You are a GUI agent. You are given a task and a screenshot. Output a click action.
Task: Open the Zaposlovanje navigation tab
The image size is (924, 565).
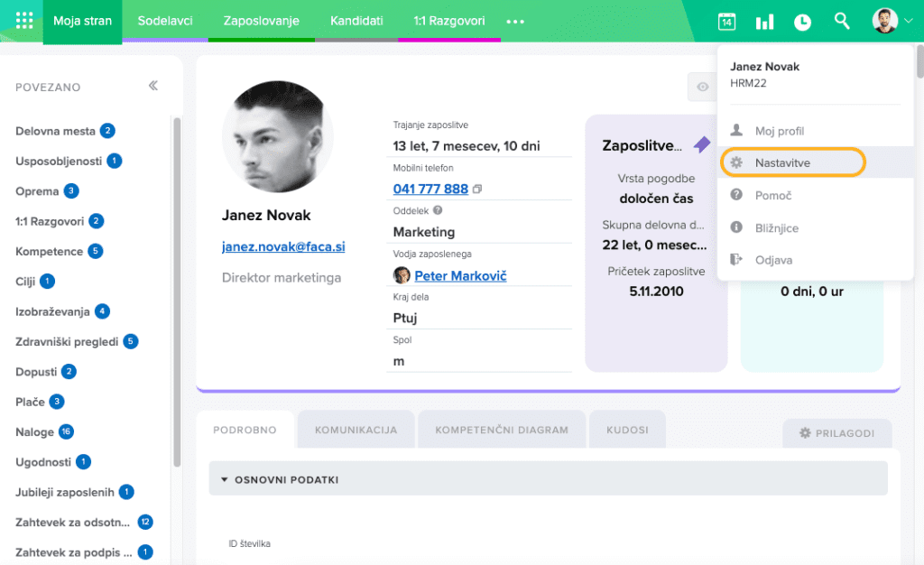point(261,21)
